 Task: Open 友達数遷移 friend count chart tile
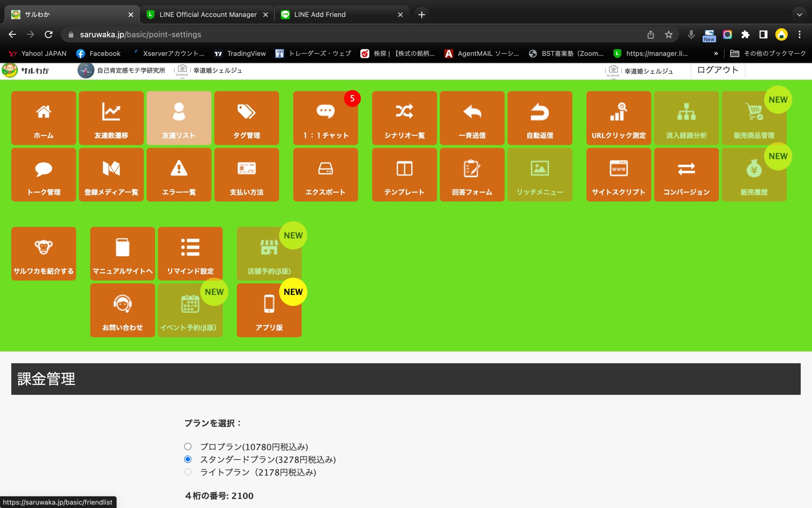click(x=111, y=118)
